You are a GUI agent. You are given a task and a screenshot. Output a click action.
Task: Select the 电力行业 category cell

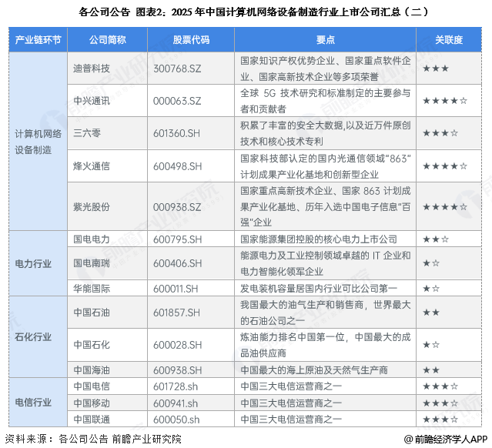tap(38, 263)
